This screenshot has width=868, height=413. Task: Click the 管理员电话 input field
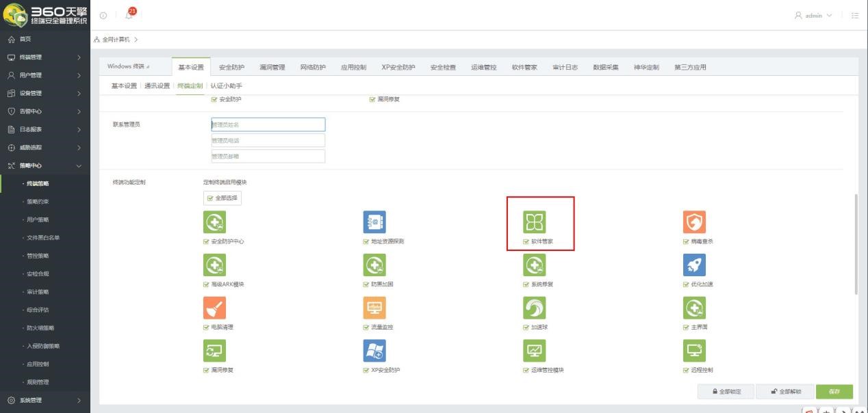point(268,140)
